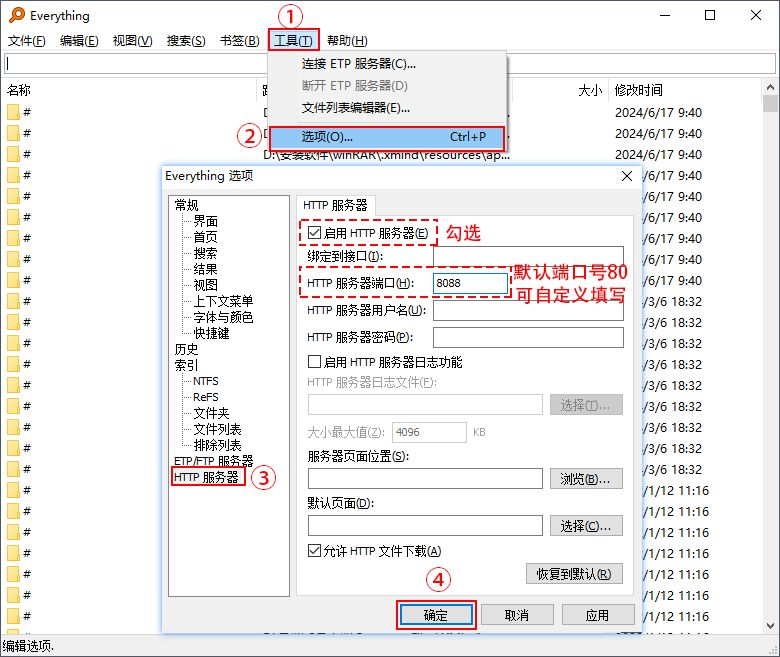Click the 应用 button

tap(598, 615)
